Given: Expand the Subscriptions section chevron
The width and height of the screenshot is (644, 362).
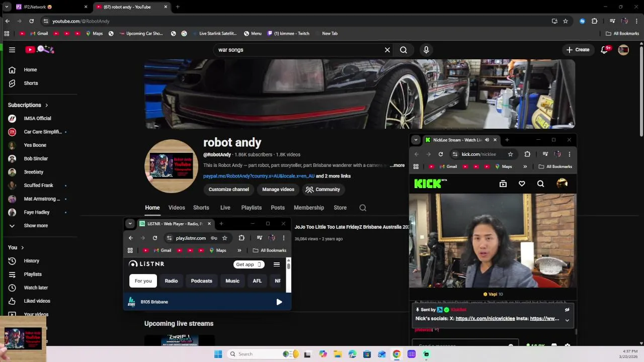Looking at the screenshot, I should (x=46, y=105).
